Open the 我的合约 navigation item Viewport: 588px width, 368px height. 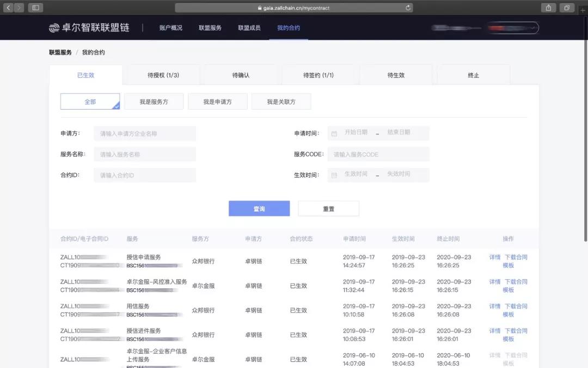click(x=289, y=28)
